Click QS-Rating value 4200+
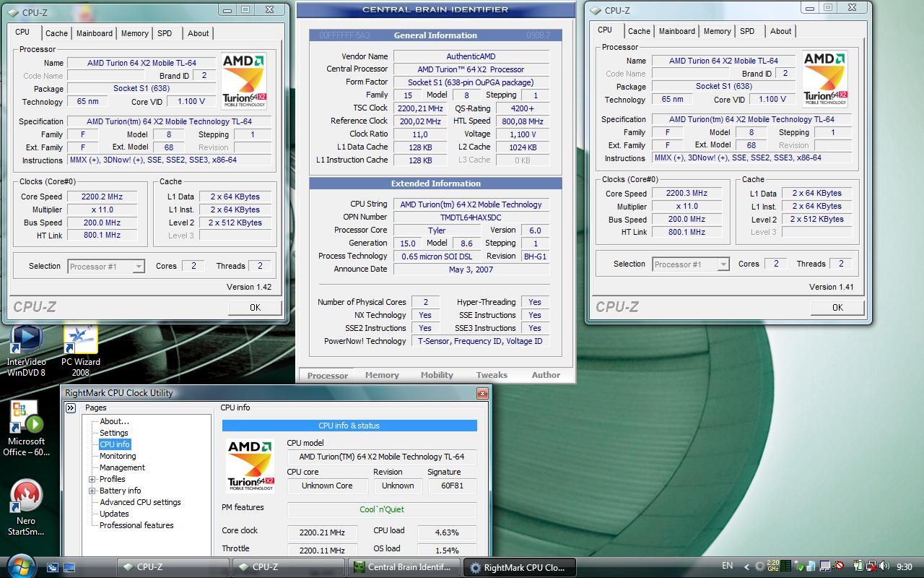Viewport: 924px width, 578px height. (x=523, y=108)
